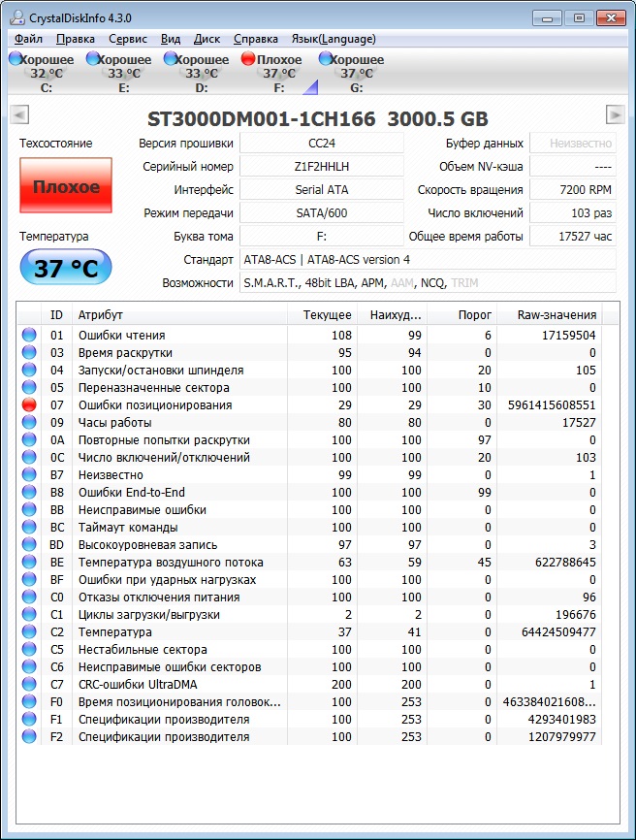Click status icon for Ошибки чтения row
The image size is (636, 840).
(x=29, y=335)
